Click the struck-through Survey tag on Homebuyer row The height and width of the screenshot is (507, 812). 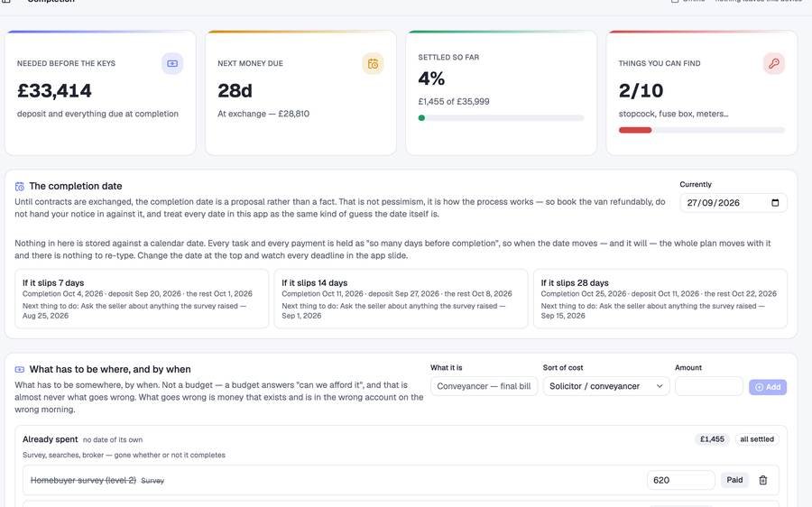coord(152,481)
